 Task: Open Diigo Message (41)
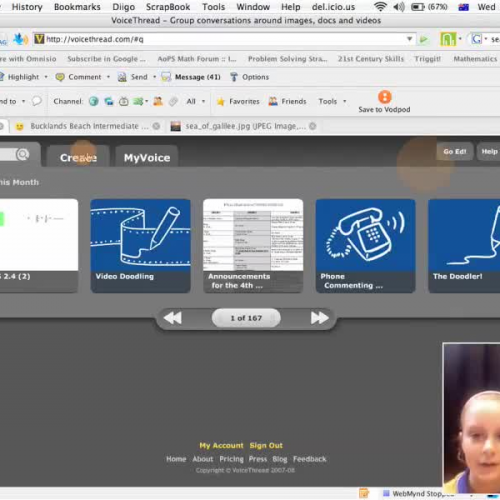click(x=191, y=77)
